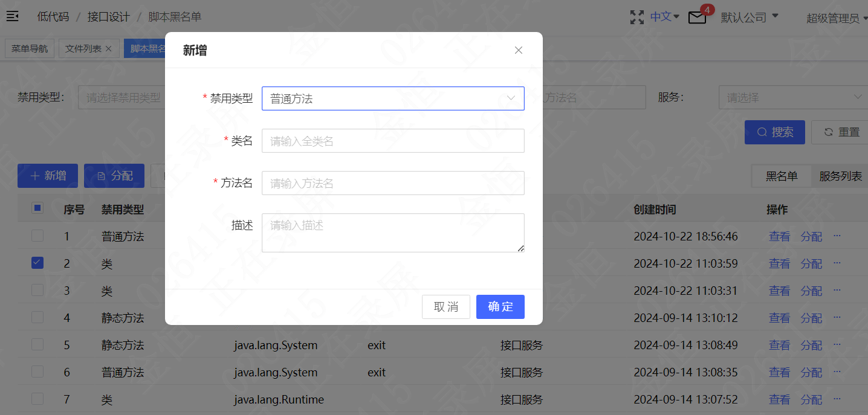Open the 禁用类型 filter select behind dialog

121,97
